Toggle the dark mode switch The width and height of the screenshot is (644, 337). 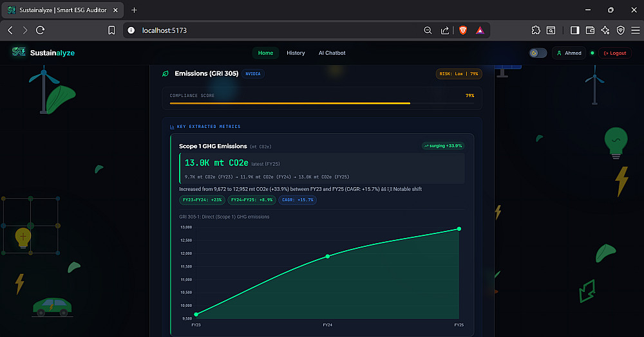click(538, 53)
